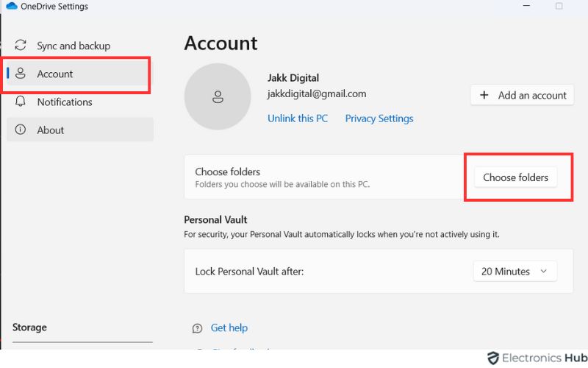588x368 pixels.
Task: Switch to the Notifications section
Action: point(65,102)
